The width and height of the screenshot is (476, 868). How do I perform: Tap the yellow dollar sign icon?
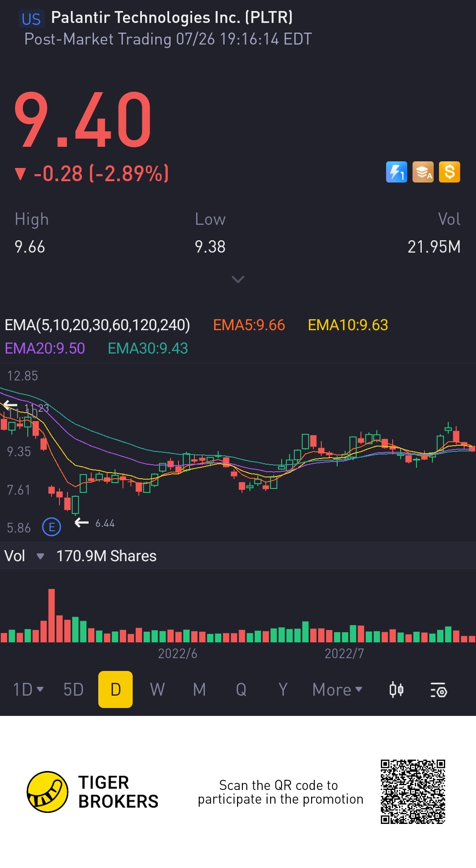[449, 172]
